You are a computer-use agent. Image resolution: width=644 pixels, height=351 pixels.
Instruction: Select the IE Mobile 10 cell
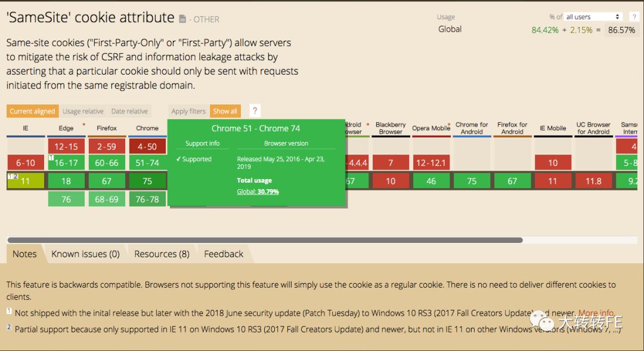pos(553,163)
